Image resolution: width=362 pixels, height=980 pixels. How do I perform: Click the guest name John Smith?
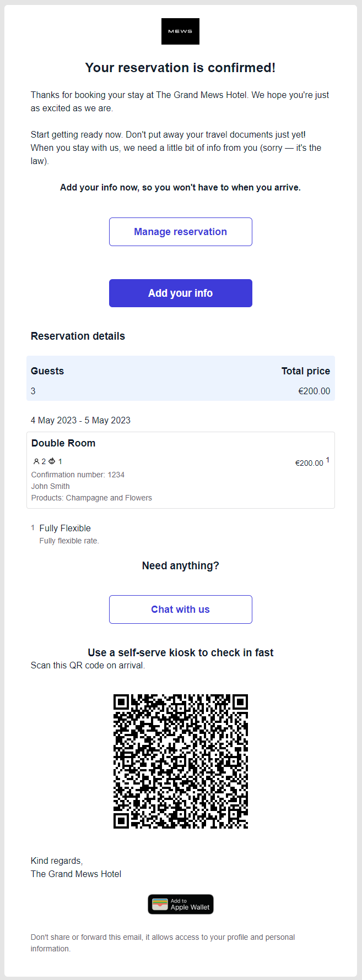coord(50,486)
